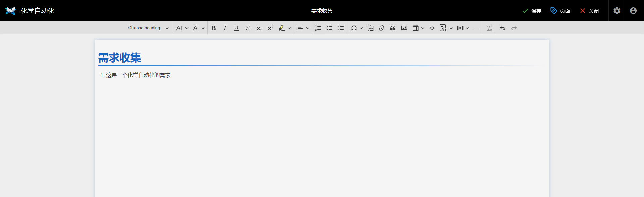Click the 关闭 close button
644x197 pixels.
(589, 11)
